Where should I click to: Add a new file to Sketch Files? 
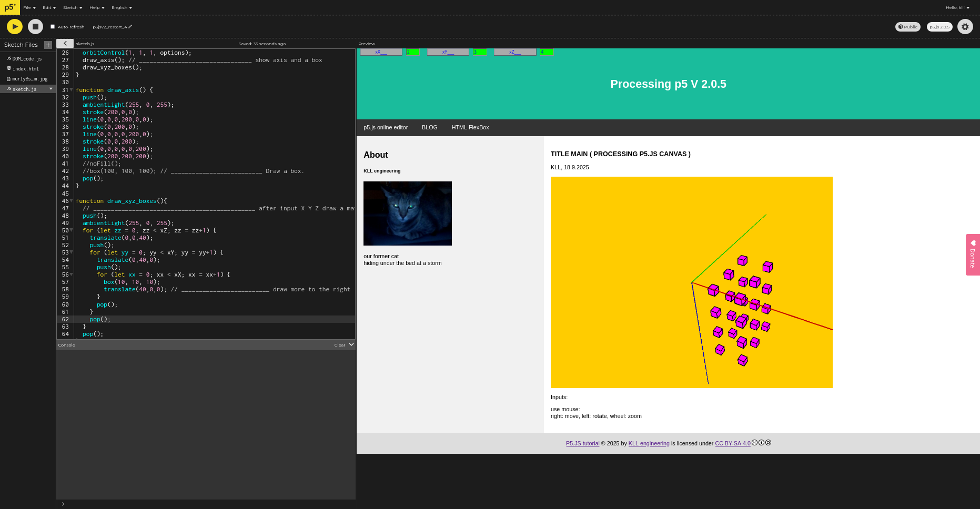click(x=48, y=45)
